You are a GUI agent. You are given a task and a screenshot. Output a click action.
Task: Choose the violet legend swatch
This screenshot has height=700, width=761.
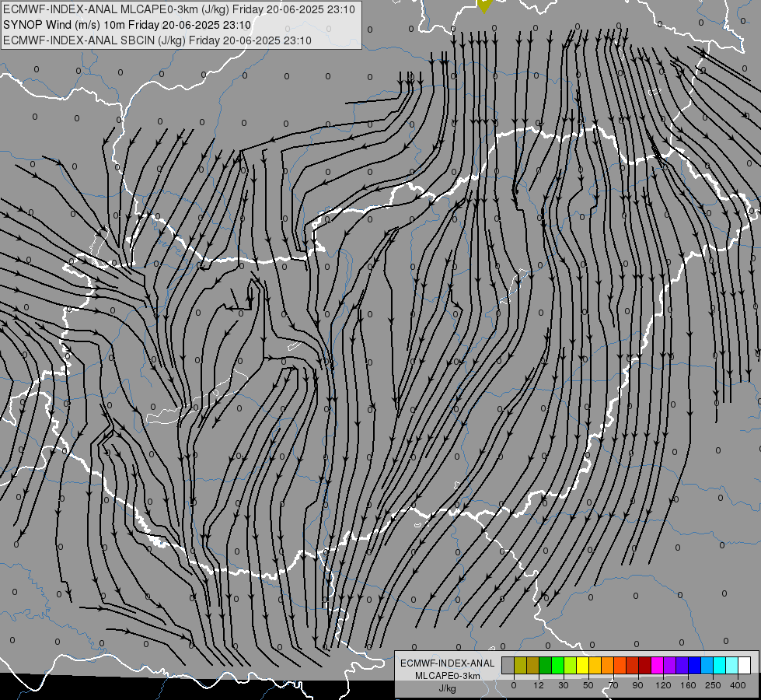tap(682, 665)
